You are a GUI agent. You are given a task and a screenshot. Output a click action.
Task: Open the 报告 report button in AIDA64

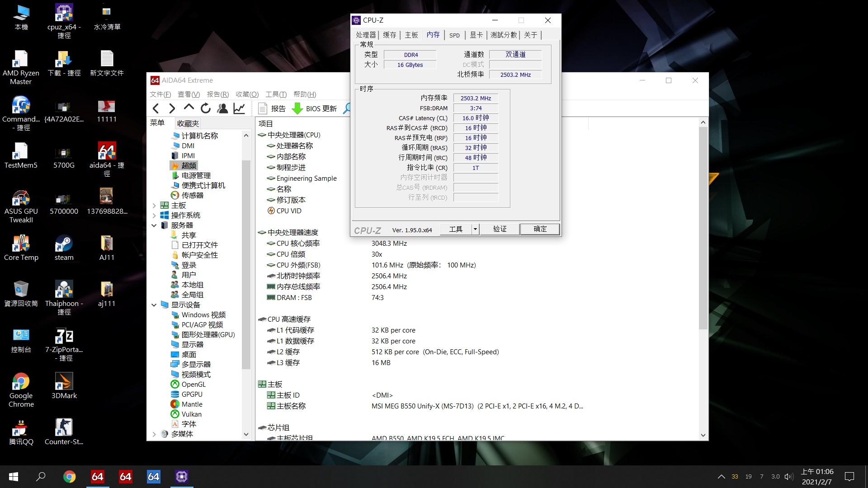point(272,108)
